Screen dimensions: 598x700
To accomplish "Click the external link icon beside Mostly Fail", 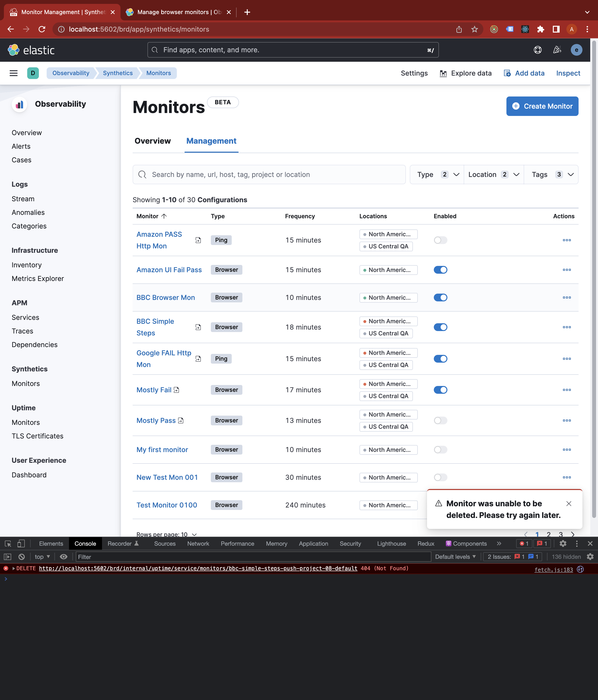I will [x=177, y=390].
